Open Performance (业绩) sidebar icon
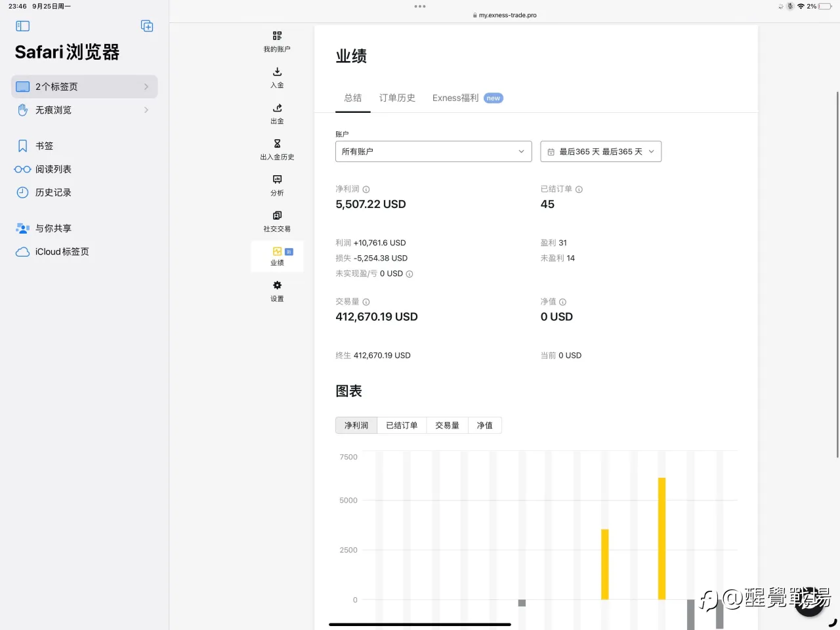This screenshot has width=840, height=630. point(277,251)
